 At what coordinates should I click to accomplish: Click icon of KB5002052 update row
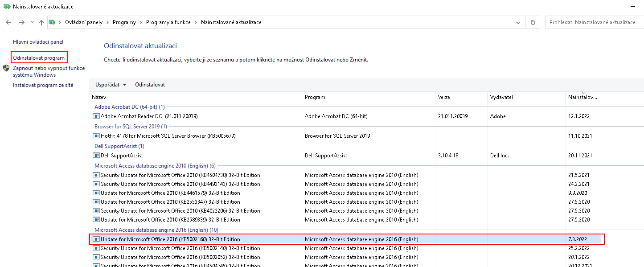pos(96,257)
